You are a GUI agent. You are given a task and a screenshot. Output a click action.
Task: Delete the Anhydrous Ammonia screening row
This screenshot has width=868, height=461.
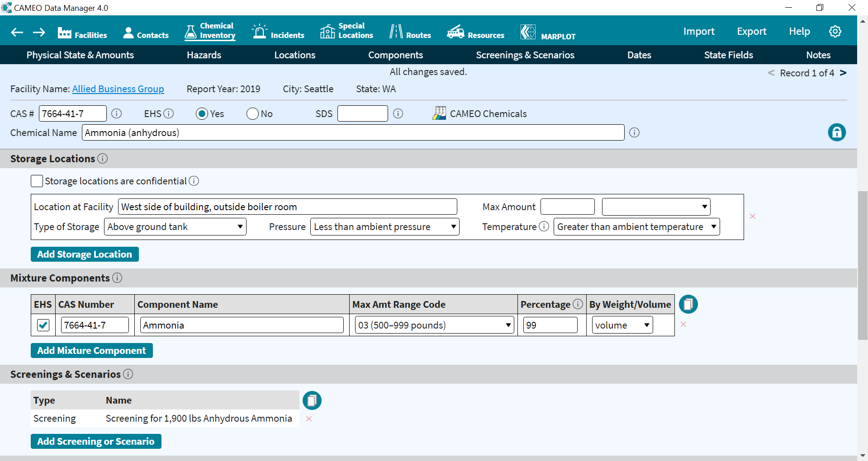point(309,419)
